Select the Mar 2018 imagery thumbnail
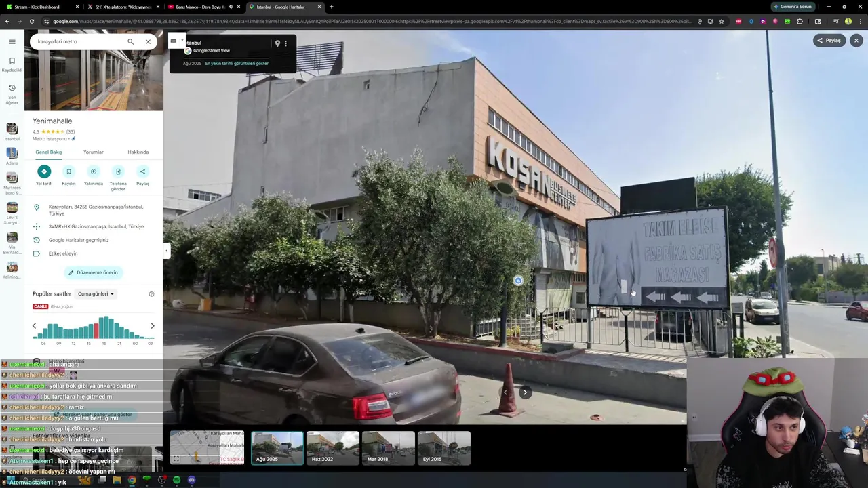This screenshot has height=488, width=868. tap(389, 448)
